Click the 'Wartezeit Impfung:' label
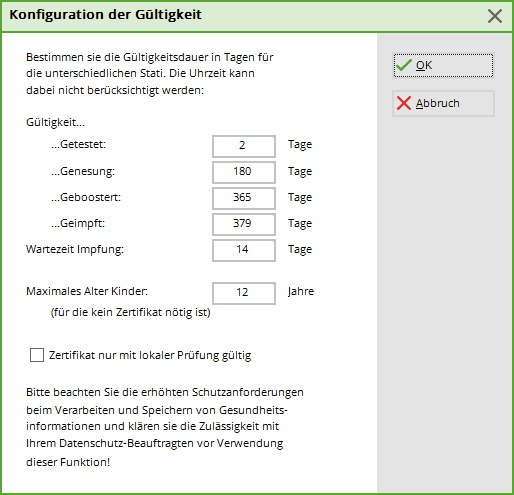514x495 pixels. click(75, 249)
